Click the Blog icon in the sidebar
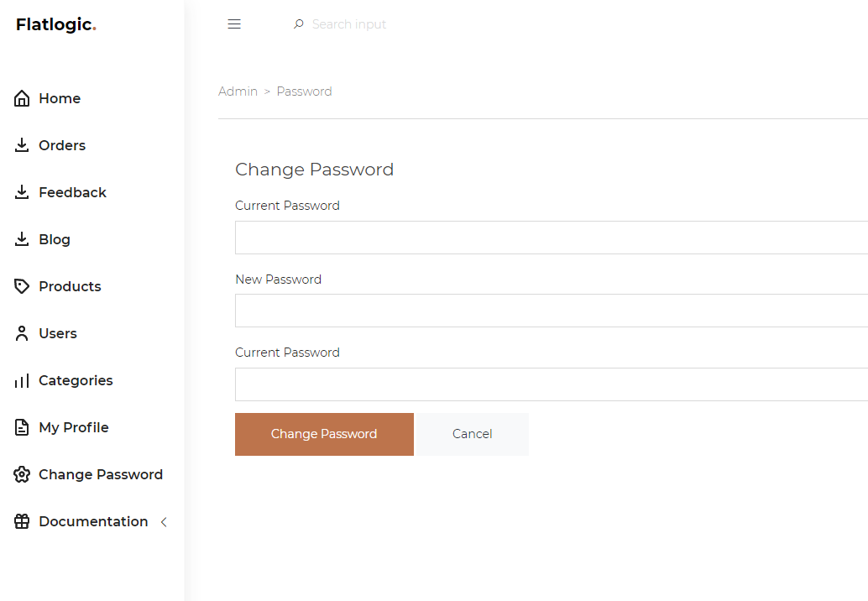This screenshot has height=601, width=868. [x=22, y=239]
